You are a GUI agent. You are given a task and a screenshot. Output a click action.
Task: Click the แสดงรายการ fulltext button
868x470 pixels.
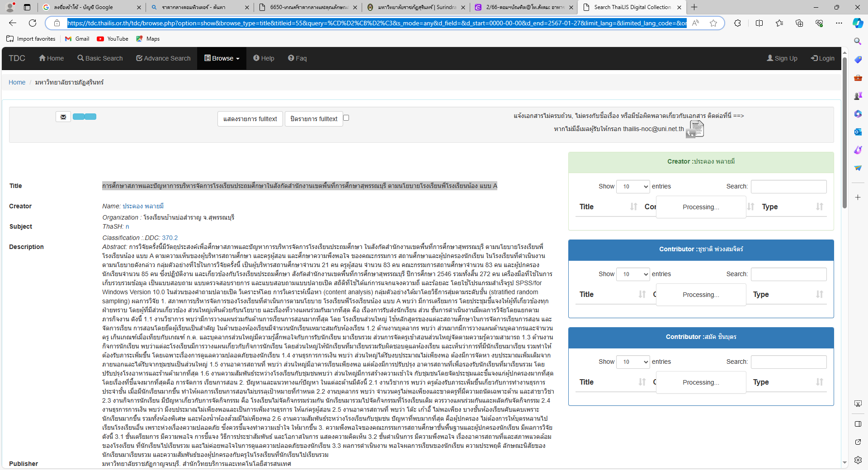tap(250, 119)
